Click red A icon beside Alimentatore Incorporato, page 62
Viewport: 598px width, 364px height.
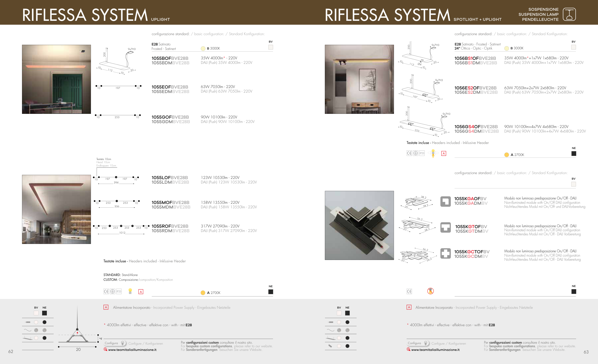[106, 307]
